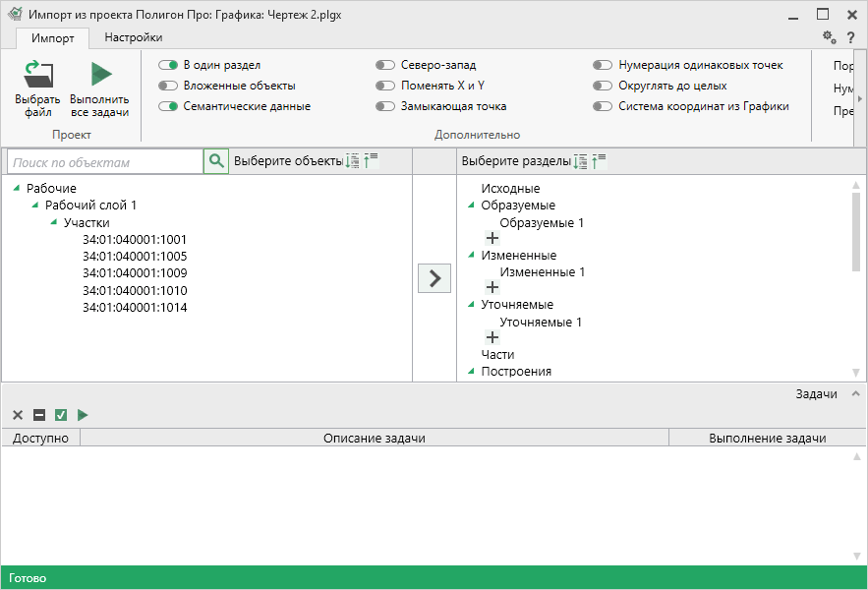Click the green checkmark icon in tasks toolbar
868x590 pixels.
pyautogui.click(x=61, y=415)
